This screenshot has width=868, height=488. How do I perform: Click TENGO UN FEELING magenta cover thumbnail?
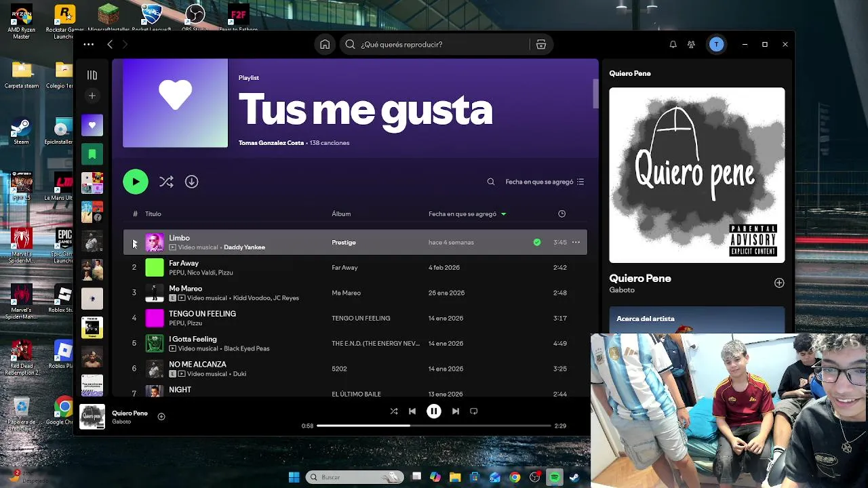point(155,318)
